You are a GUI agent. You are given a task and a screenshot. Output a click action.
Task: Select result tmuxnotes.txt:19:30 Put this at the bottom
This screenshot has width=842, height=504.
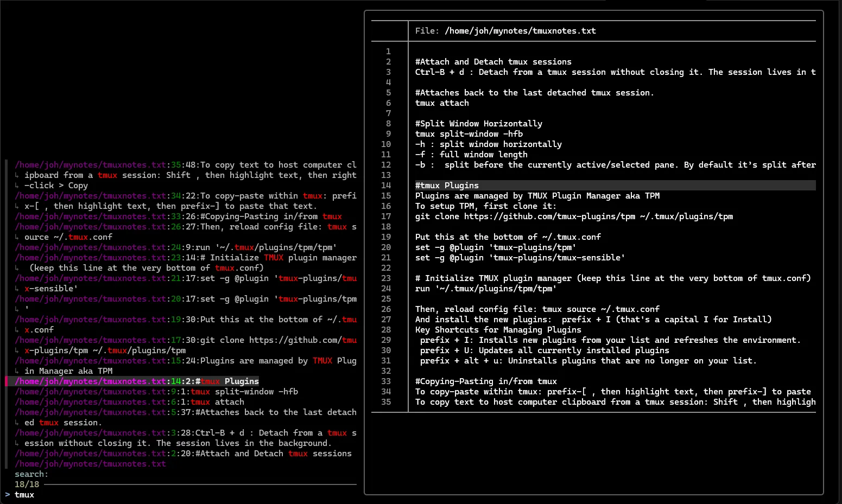coord(186,324)
